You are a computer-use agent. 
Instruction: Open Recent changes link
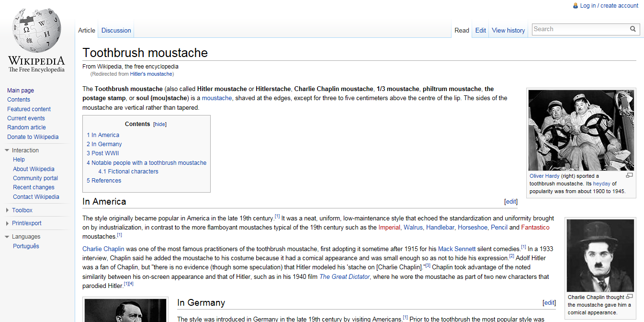[x=34, y=187]
